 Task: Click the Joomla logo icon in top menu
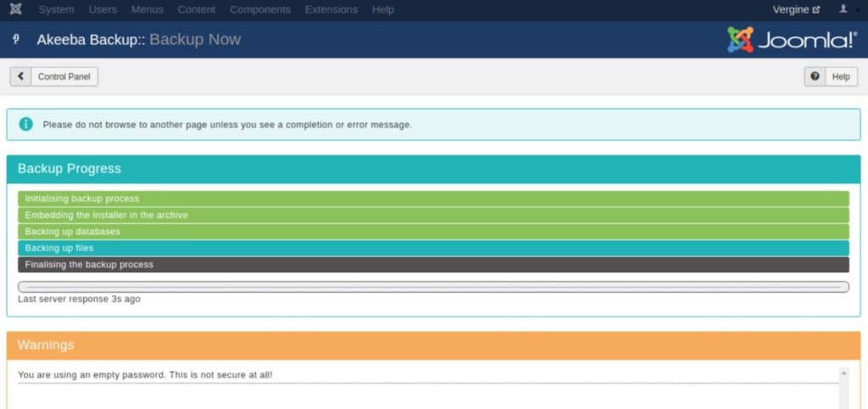(x=15, y=9)
